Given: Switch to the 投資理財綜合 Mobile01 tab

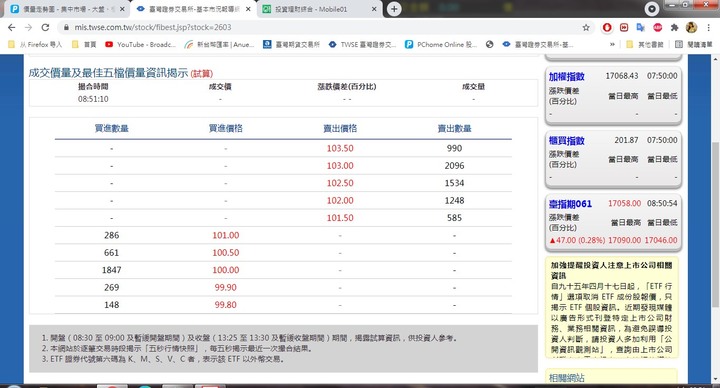Looking at the screenshot, I should pyautogui.click(x=319, y=9).
